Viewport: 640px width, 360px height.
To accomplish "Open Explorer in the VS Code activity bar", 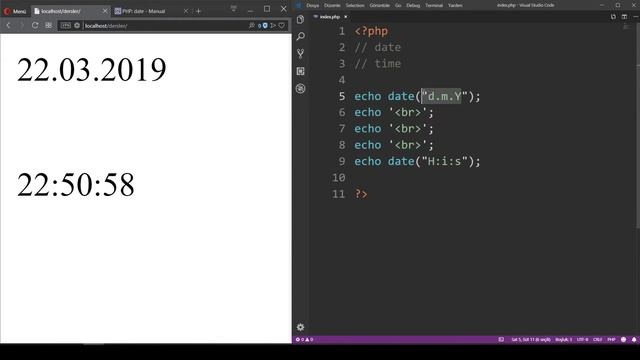I will coord(301,19).
